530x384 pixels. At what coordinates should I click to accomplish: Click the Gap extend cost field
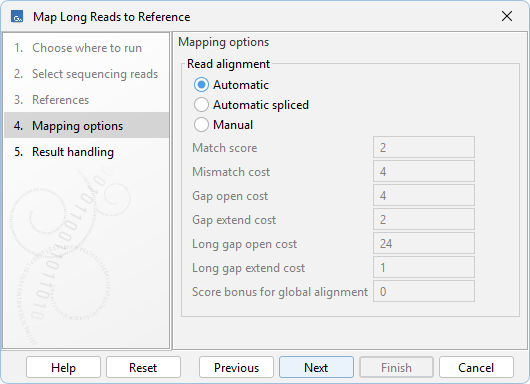pyautogui.click(x=424, y=219)
